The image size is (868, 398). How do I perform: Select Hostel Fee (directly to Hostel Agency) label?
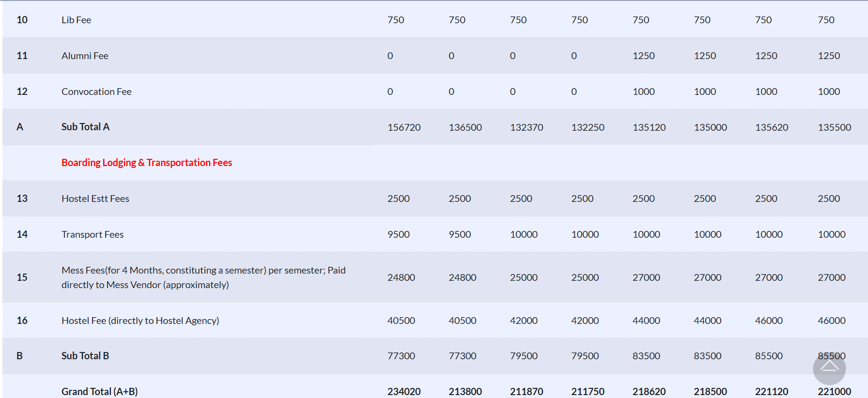140,321
